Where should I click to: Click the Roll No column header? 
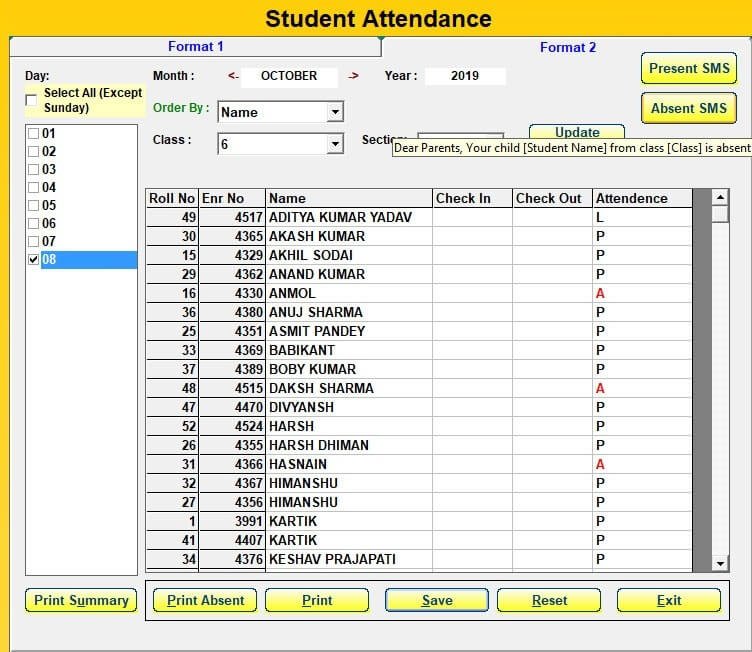click(172, 198)
